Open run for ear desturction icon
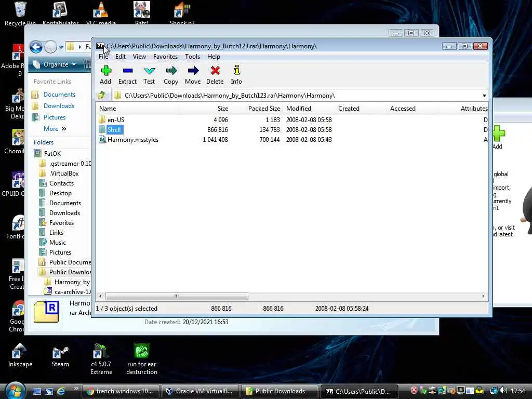Image resolution: width=532 pixels, height=399 pixels. 142,359
